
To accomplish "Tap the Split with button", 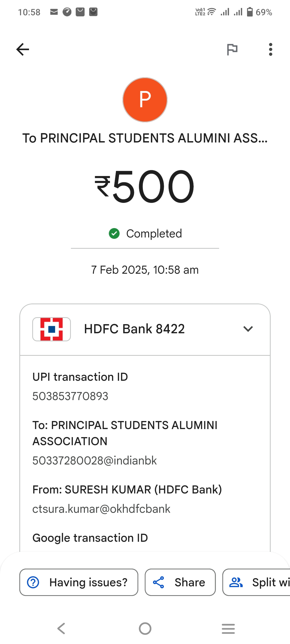I will pos(256,582).
